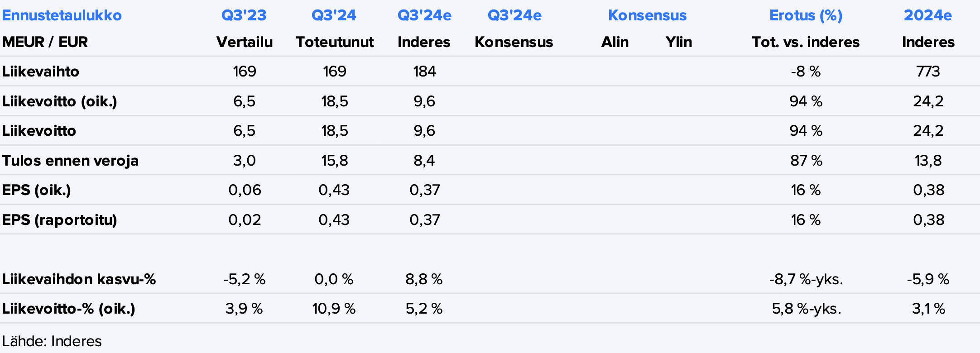Click the Liikevaihto row label

click(x=40, y=72)
